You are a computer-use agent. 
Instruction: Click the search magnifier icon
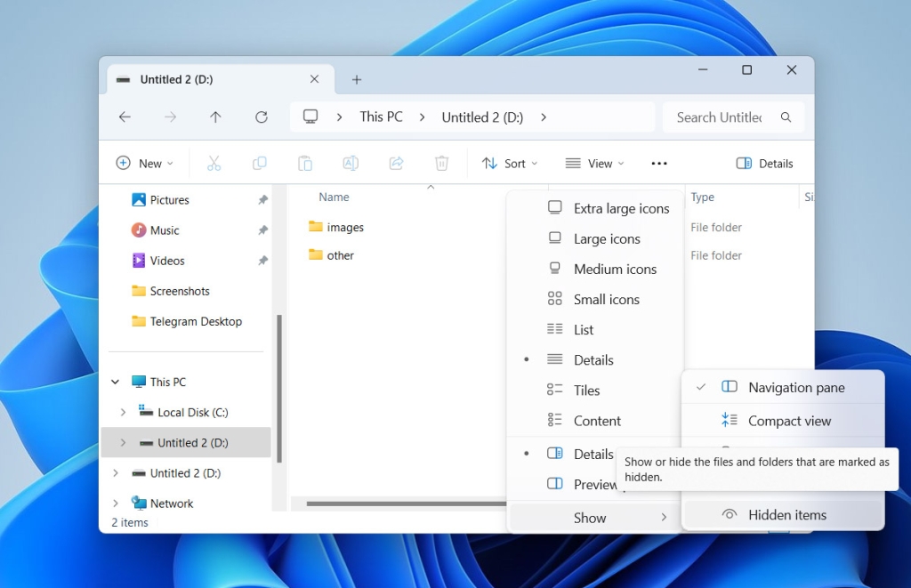pos(786,117)
